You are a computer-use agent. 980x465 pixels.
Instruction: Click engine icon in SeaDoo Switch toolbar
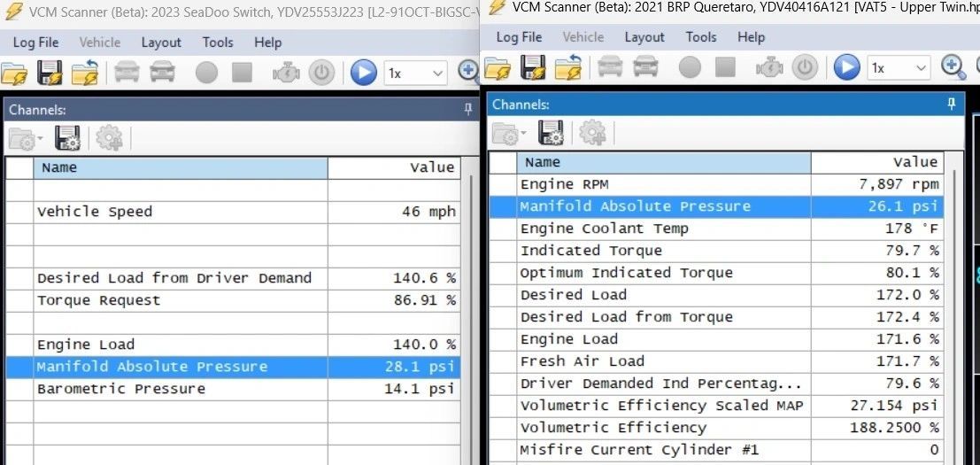pyautogui.click(x=286, y=74)
